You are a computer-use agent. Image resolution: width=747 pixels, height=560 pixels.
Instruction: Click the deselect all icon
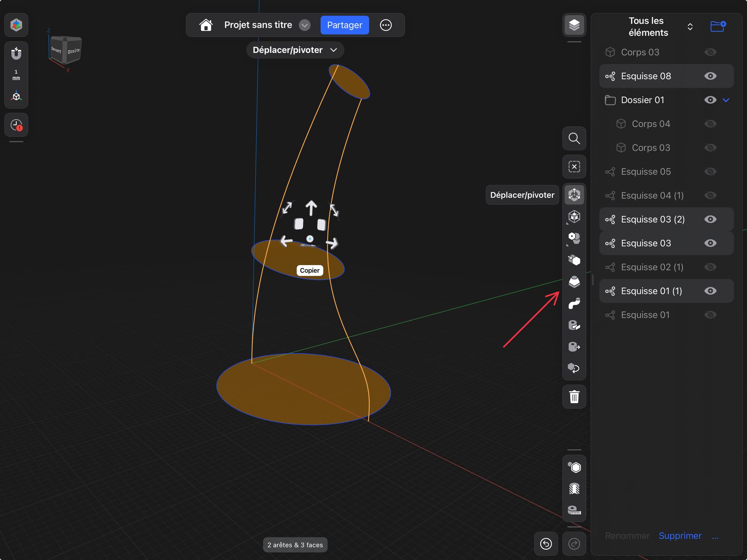click(574, 166)
